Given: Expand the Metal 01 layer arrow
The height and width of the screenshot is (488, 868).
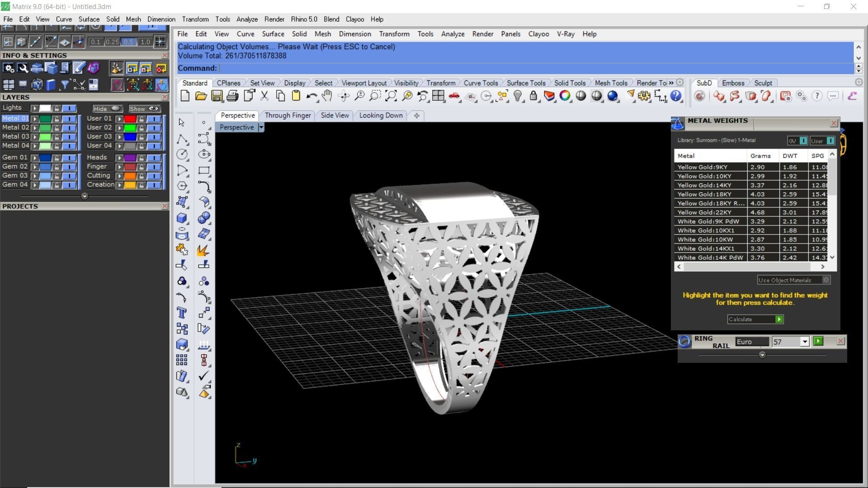Looking at the screenshot, I should [34, 119].
